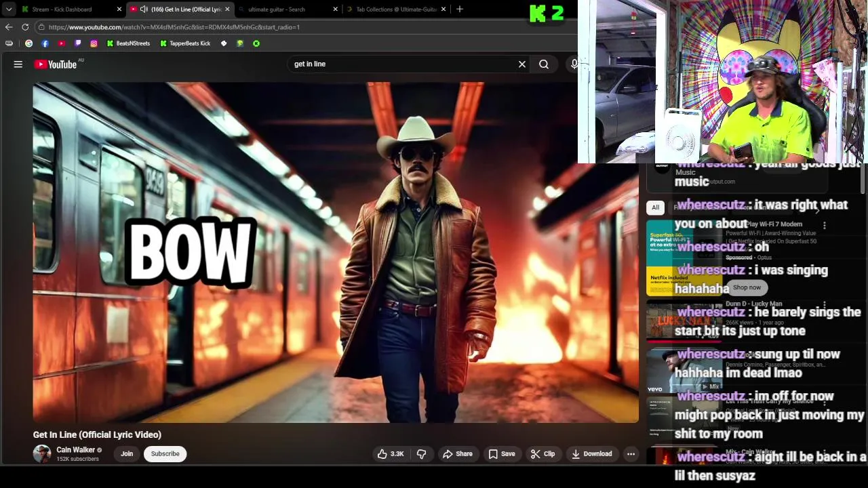This screenshot has height=488, width=868.
Task: Close the Tab Collections Ultimate-Guitar tab
Action: [443, 9]
